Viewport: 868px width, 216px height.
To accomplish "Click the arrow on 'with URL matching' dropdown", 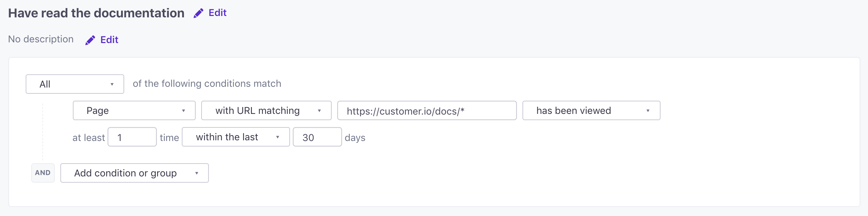I will tap(320, 111).
